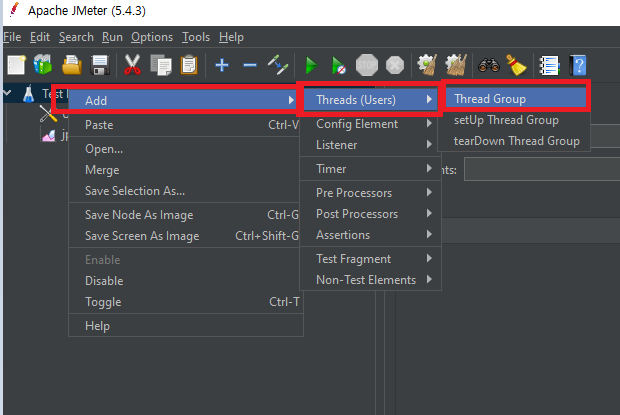Viewport: 620px width, 415px height.
Task: Start the test with green play icon
Action: click(312, 65)
